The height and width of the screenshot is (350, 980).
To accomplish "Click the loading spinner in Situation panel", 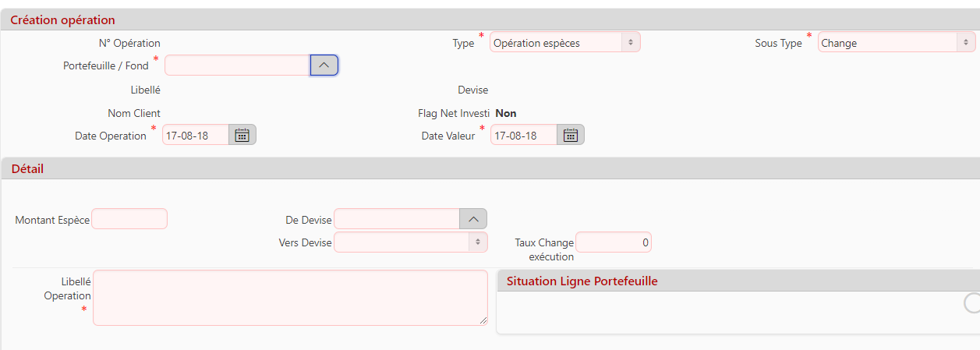I will point(973,303).
